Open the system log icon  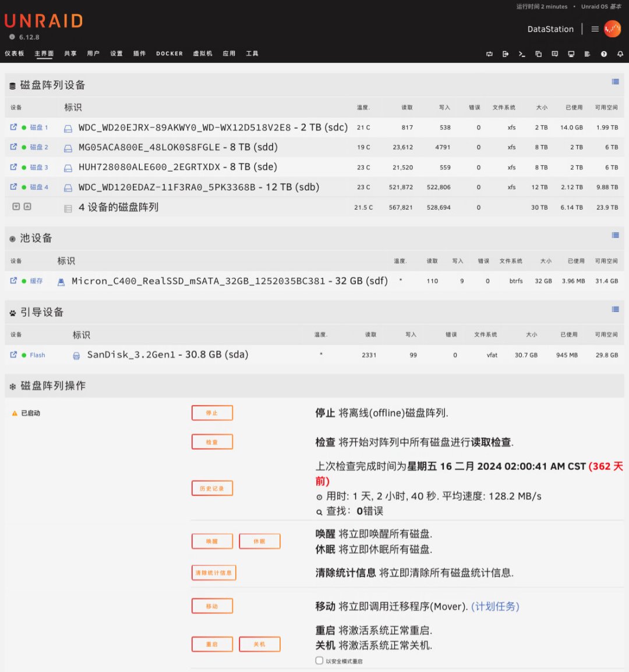(588, 54)
